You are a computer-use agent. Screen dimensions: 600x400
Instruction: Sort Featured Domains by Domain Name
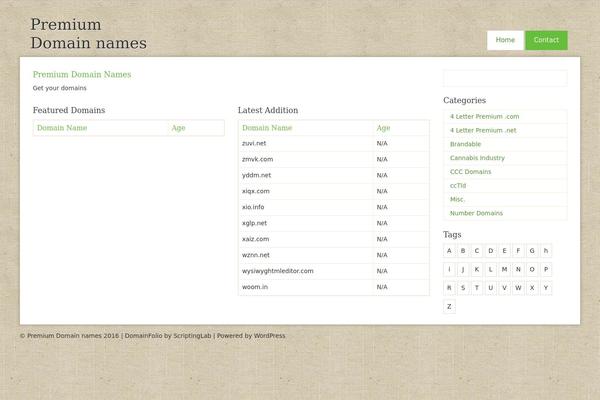62,128
